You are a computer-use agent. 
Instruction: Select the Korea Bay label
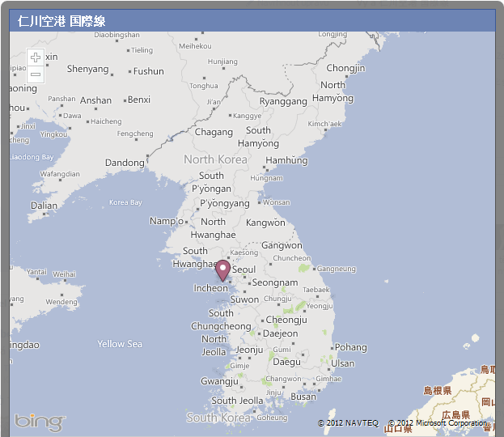click(125, 202)
